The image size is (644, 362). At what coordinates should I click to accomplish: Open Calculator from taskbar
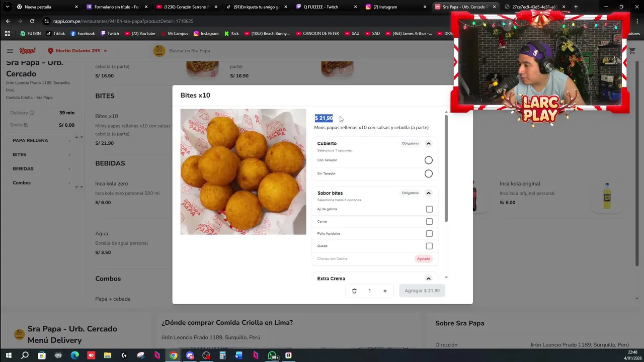point(222,355)
